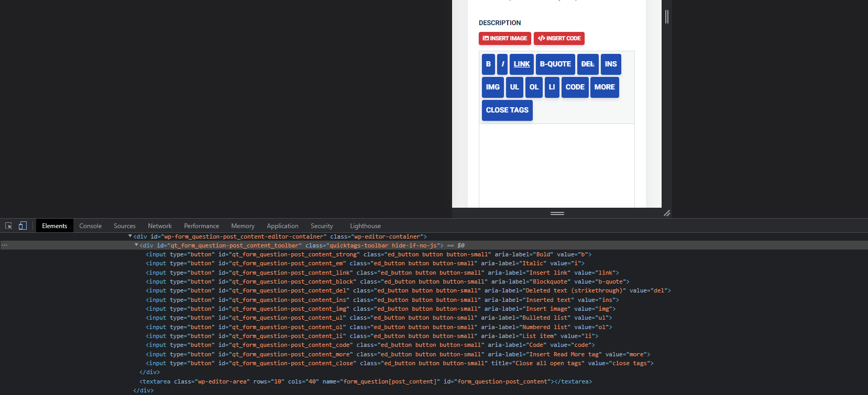Collapse the wp-editor-container div node
The height and width of the screenshot is (395, 868).
point(130,236)
